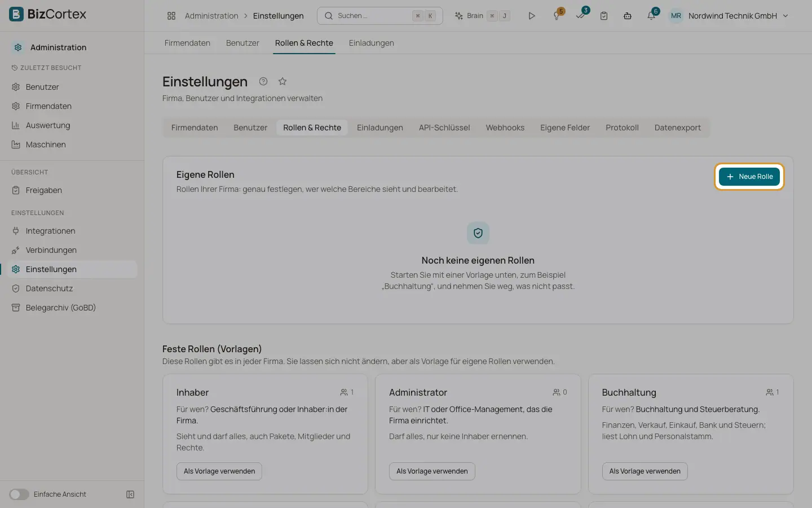This screenshot has width=812, height=508.
Task: Open lightbulb tips icon with badge 5
Action: [557, 15]
